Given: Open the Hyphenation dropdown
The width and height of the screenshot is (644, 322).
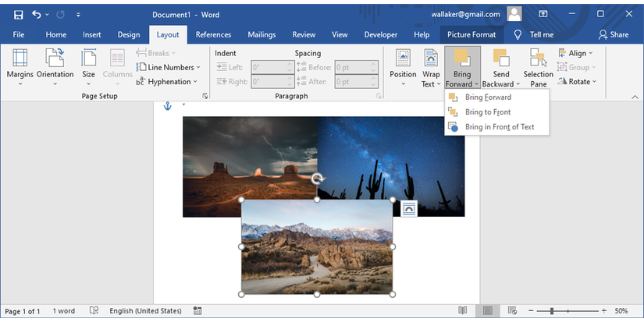Looking at the screenshot, I should tap(167, 82).
